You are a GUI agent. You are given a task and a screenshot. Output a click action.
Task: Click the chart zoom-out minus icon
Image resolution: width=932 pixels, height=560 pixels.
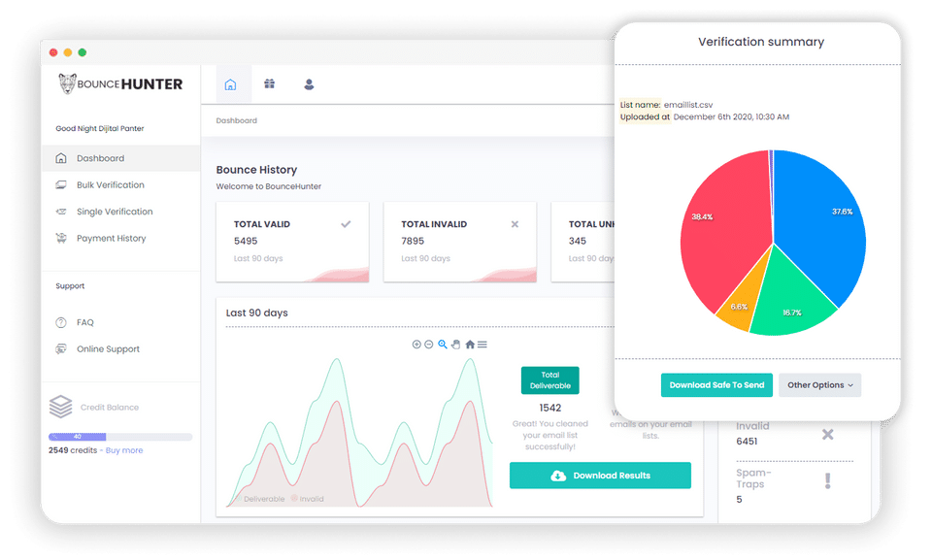tap(428, 345)
